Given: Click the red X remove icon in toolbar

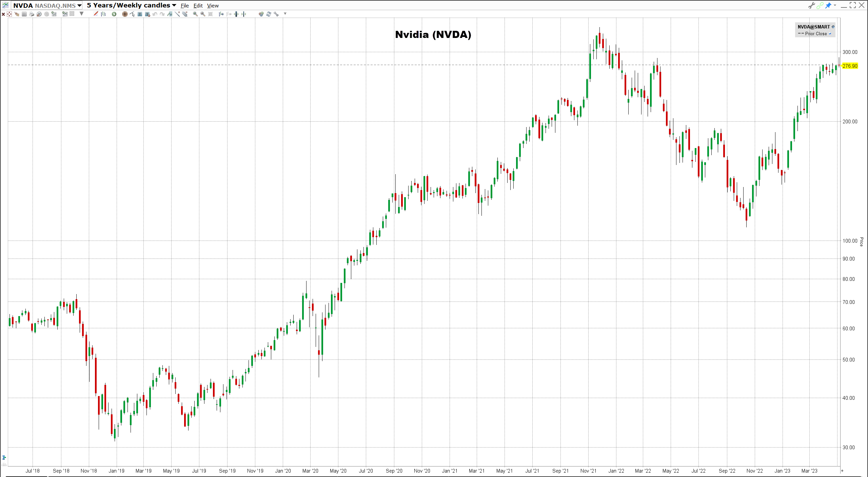Looking at the screenshot, I should (3, 14).
